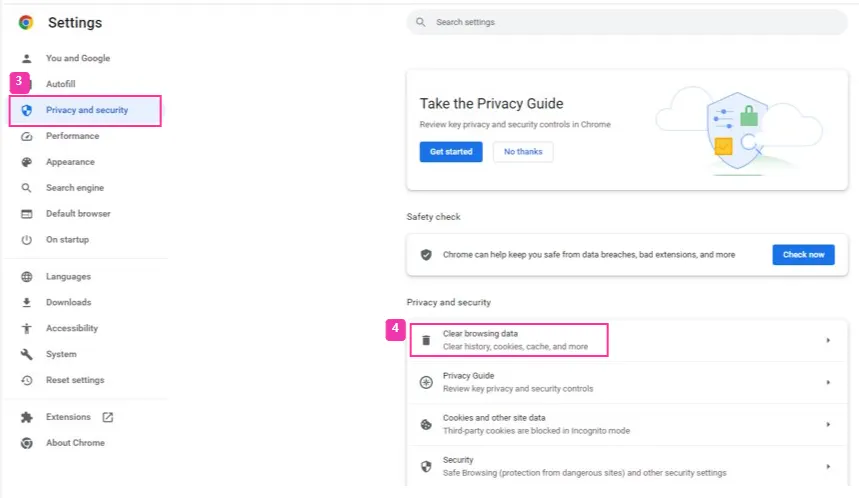Image resolution: width=859 pixels, height=498 pixels.
Task: Dismiss the Privacy Guide with No thanks
Action: point(523,152)
